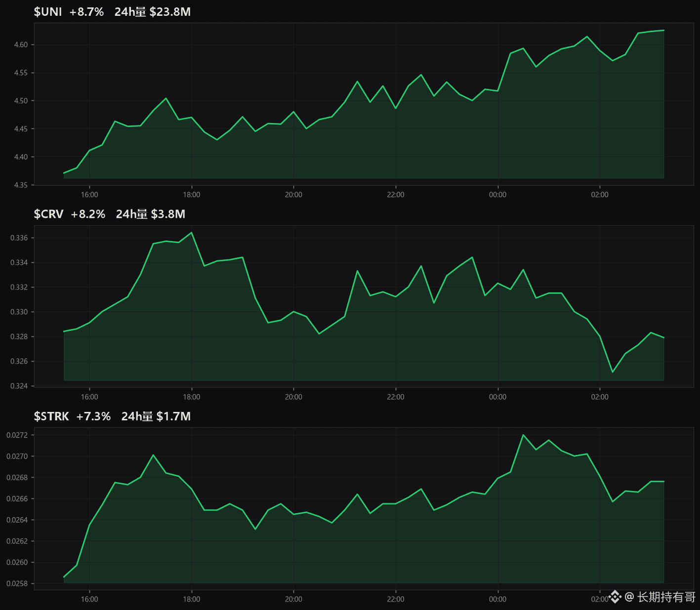Viewport: 700px width, 610px height.
Task: Click the 24h volume $1.7M label
Action: click(156, 416)
